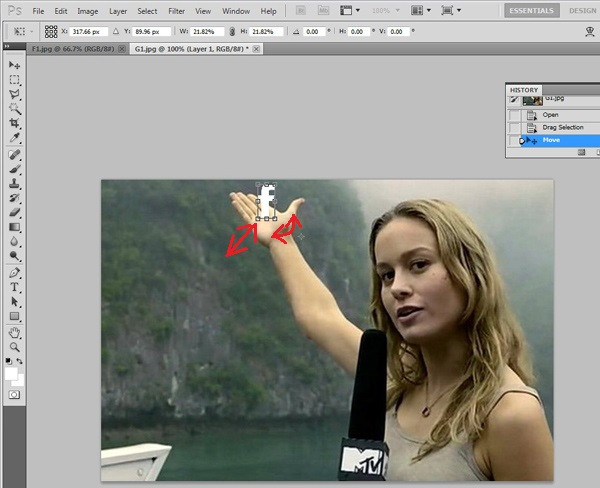
Task: Click background color swatch
Action: click(x=19, y=381)
